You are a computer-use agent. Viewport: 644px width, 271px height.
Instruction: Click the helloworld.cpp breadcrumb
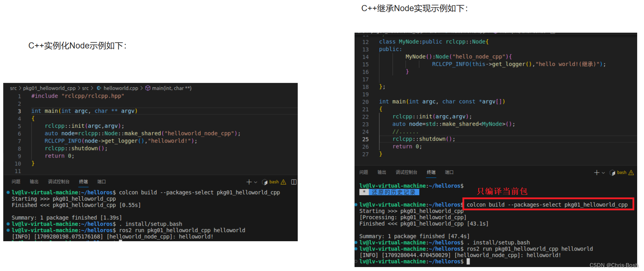pyautogui.click(x=121, y=88)
